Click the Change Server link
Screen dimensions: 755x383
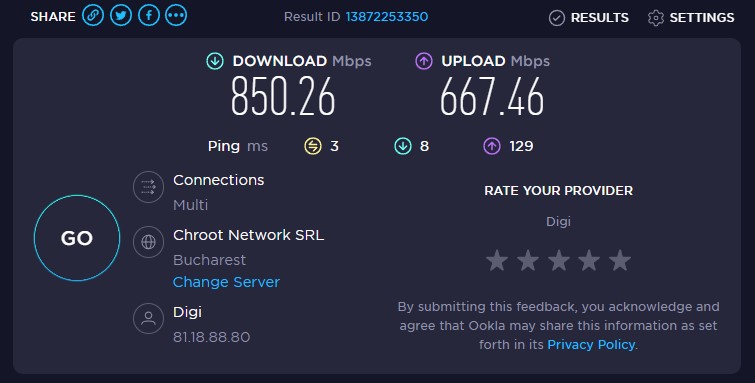226,282
